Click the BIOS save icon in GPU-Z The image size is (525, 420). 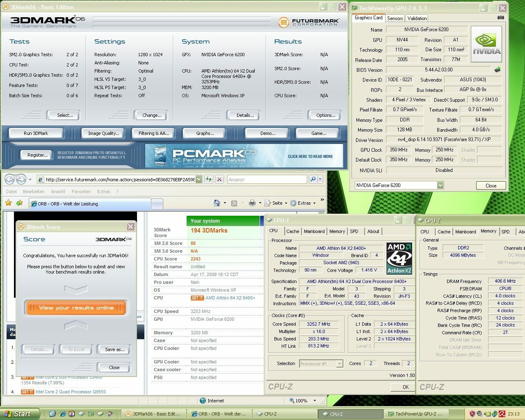click(x=498, y=70)
